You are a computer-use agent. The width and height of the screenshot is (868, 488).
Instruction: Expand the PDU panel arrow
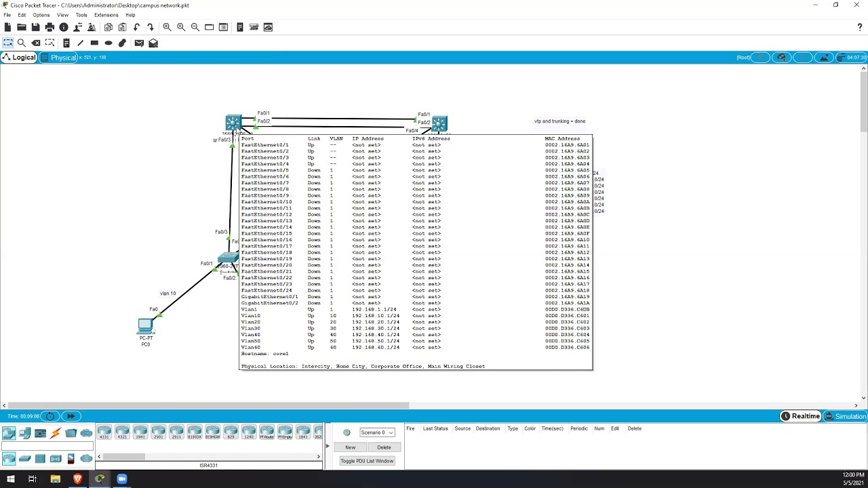328,446
